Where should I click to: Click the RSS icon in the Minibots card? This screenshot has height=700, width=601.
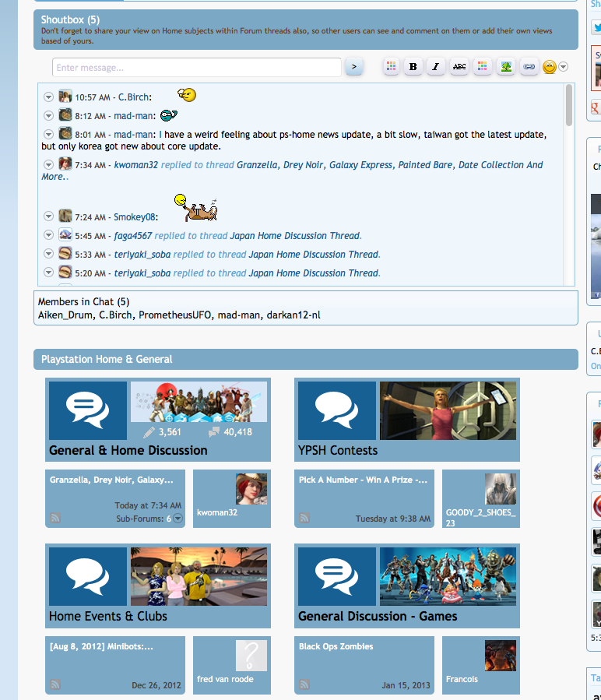(x=55, y=684)
